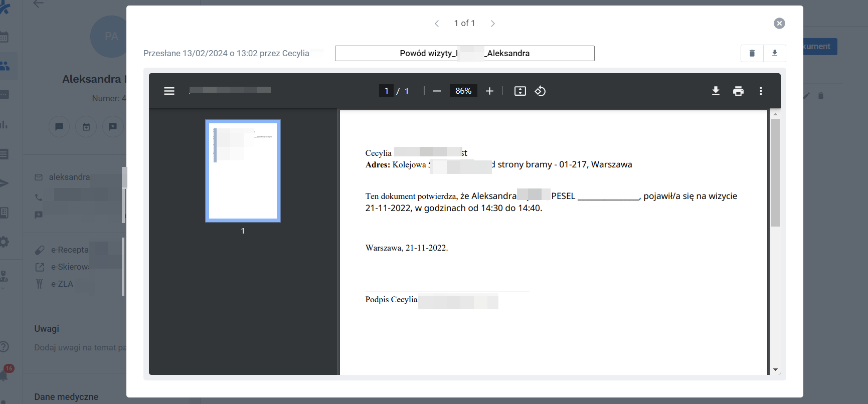This screenshot has height=404, width=868.
Task: Click the 86% zoom level field
Action: (463, 91)
